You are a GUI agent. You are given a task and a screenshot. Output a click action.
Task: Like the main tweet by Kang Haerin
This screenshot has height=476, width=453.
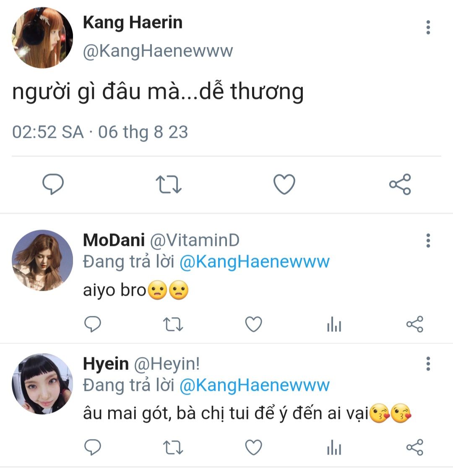(x=284, y=184)
